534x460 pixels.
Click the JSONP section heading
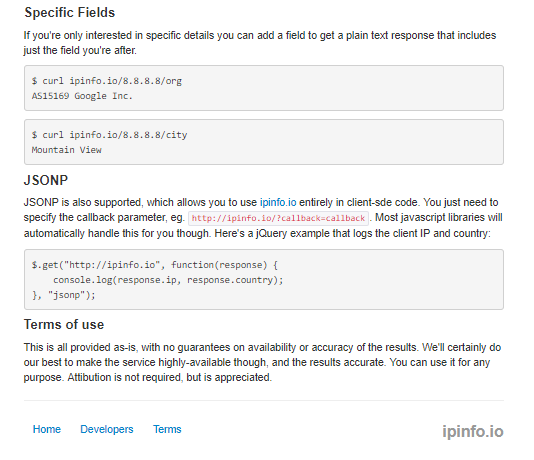46,180
